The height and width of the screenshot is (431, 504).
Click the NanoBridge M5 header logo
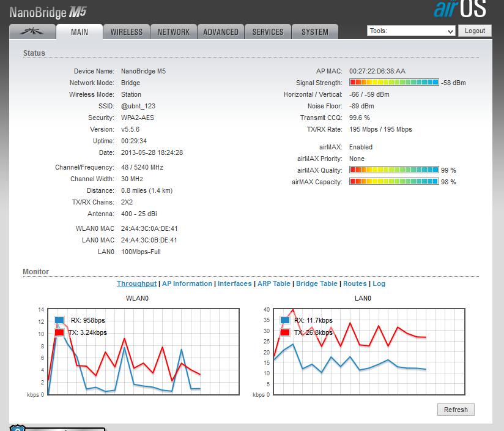(x=48, y=12)
